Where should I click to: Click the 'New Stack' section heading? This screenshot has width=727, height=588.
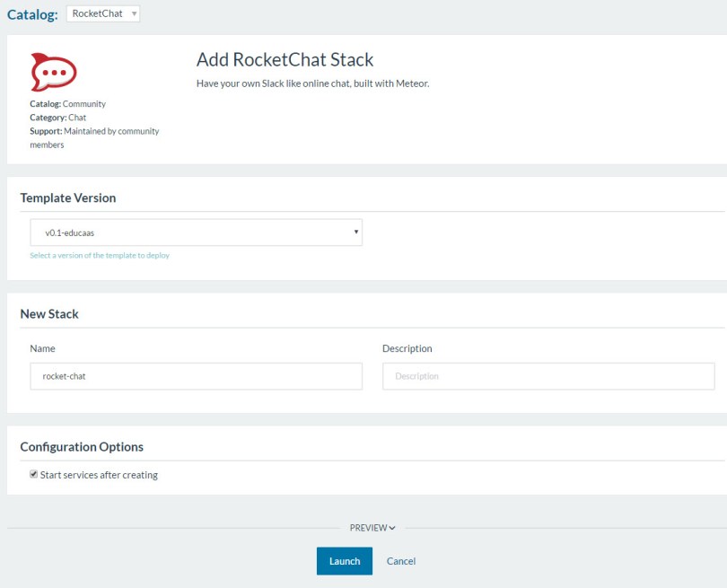(49, 314)
